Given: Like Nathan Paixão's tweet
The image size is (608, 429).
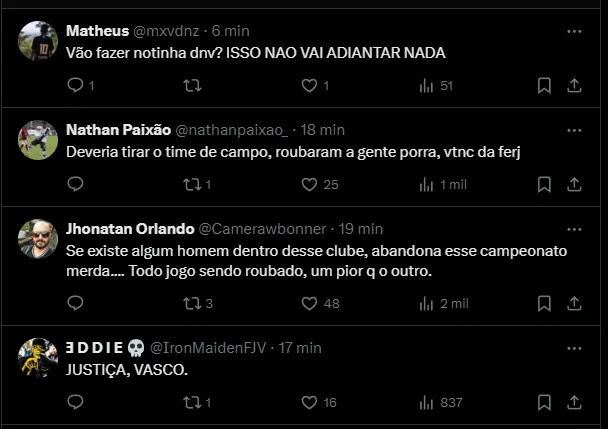Looking at the screenshot, I should click(309, 184).
